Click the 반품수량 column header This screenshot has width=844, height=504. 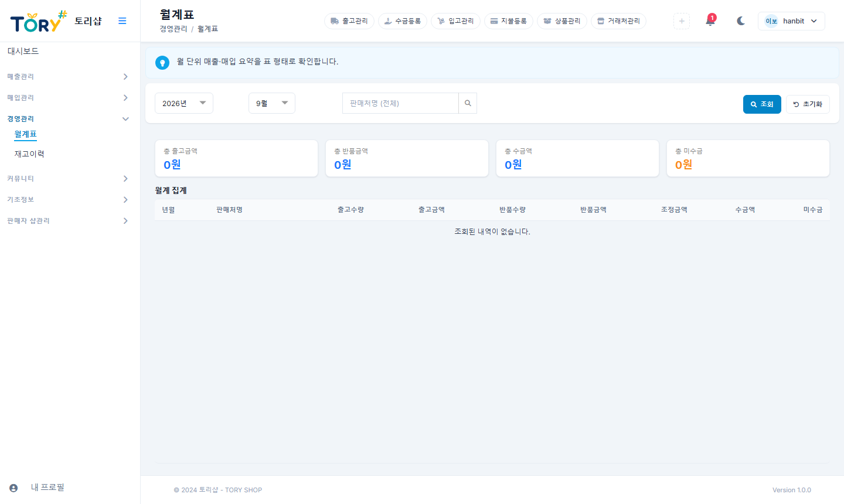pos(512,210)
